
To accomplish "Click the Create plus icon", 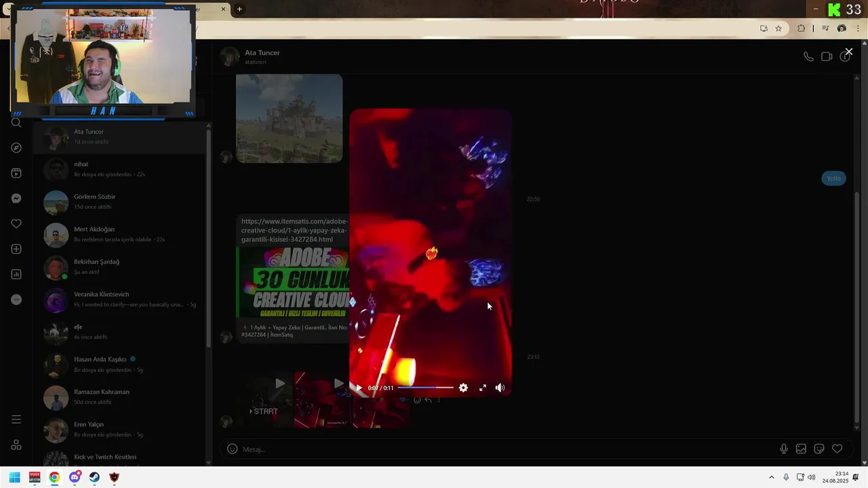I will pyautogui.click(x=16, y=249).
